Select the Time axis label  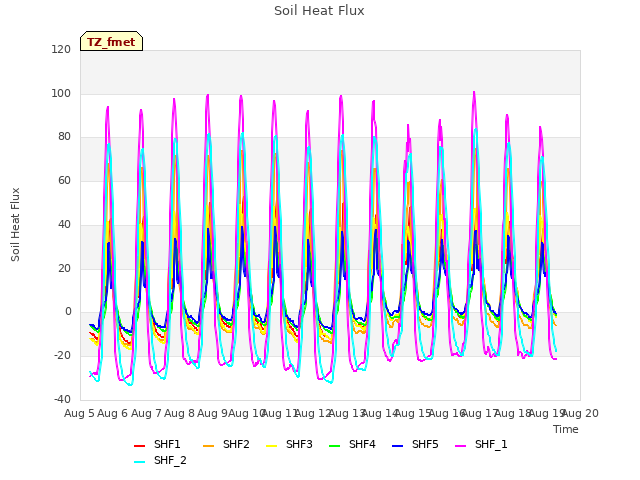click(566, 429)
